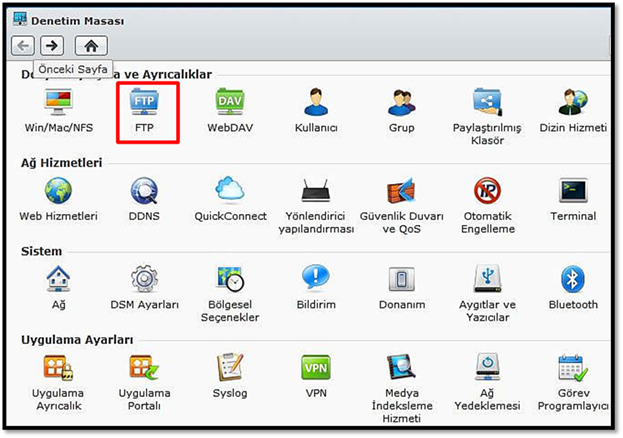Go to Control Panel home button
The width and height of the screenshot is (623, 438).
(x=91, y=45)
